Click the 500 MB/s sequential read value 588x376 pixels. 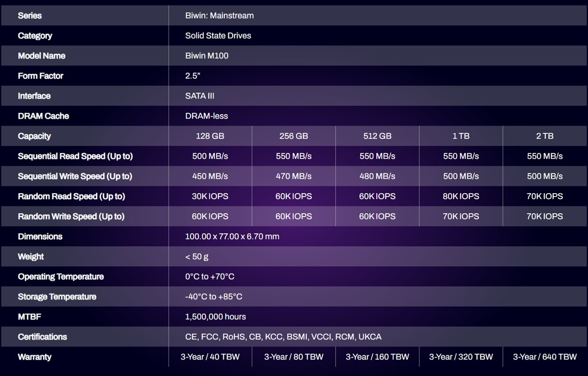coord(210,156)
